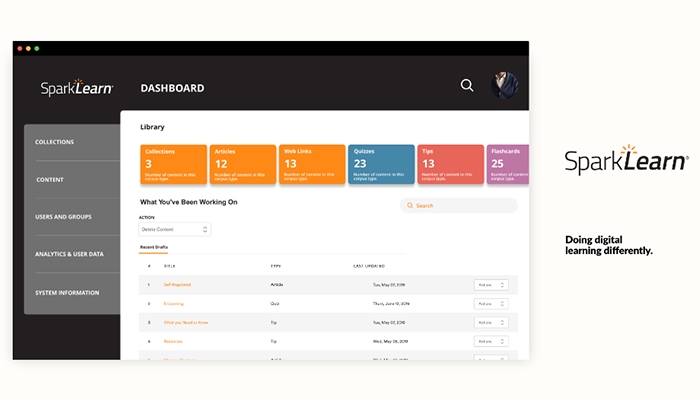The height and width of the screenshot is (400, 700).
Task: Open Content in the sidebar
Action: [50, 179]
